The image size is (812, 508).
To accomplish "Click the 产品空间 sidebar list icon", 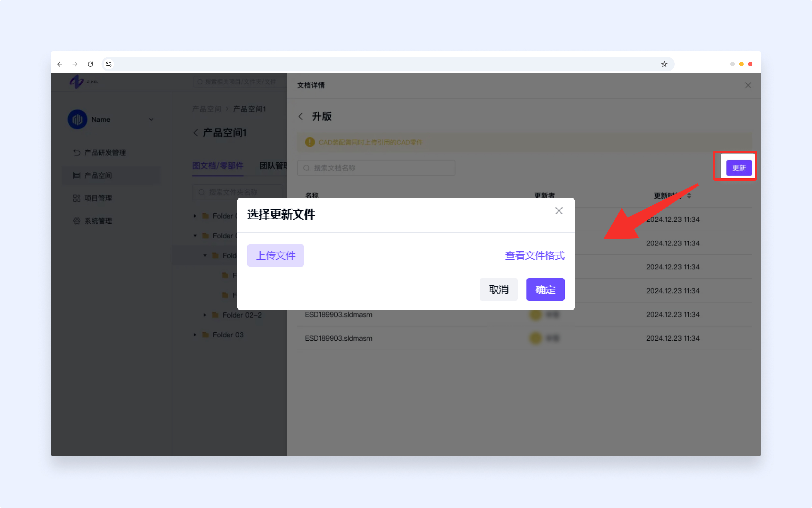I will pyautogui.click(x=77, y=175).
